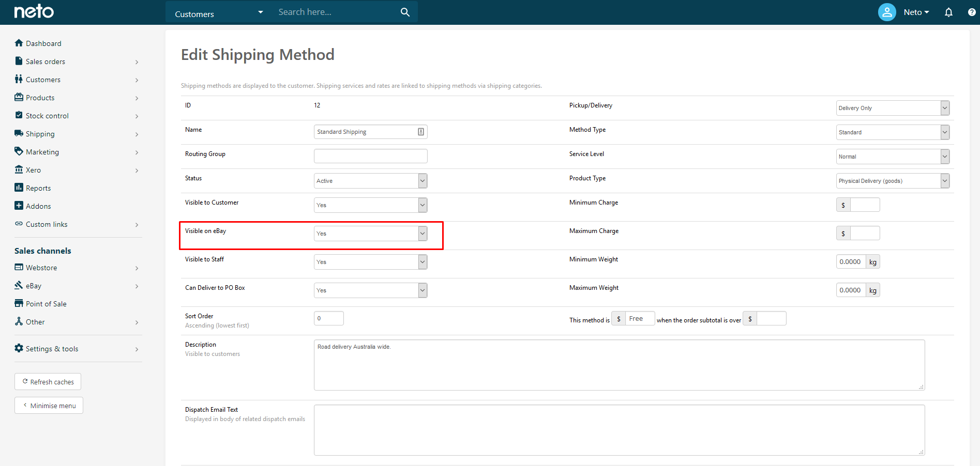Viewport: 980px width, 466px height.
Task: Click the Settings & tools gear icon
Action: coord(19,348)
